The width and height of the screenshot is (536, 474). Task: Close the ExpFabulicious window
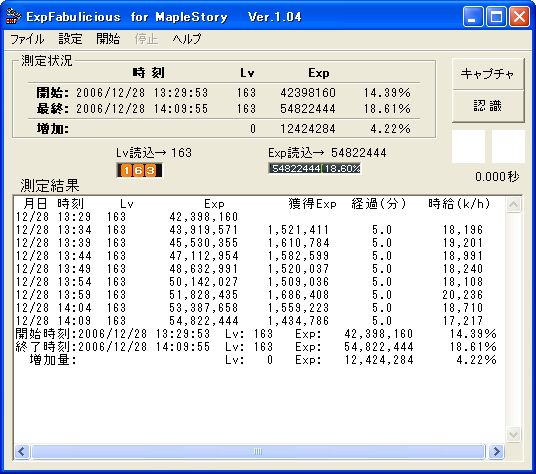pyautogui.click(x=519, y=16)
